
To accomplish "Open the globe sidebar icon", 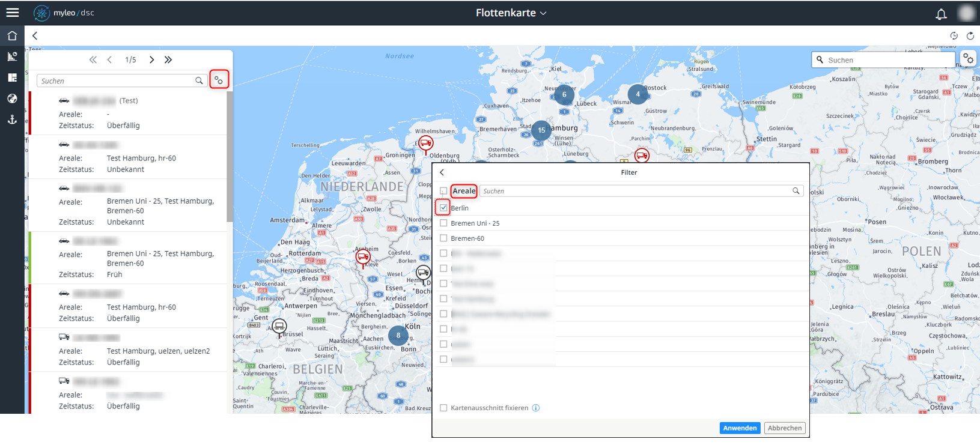I will [12, 98].
